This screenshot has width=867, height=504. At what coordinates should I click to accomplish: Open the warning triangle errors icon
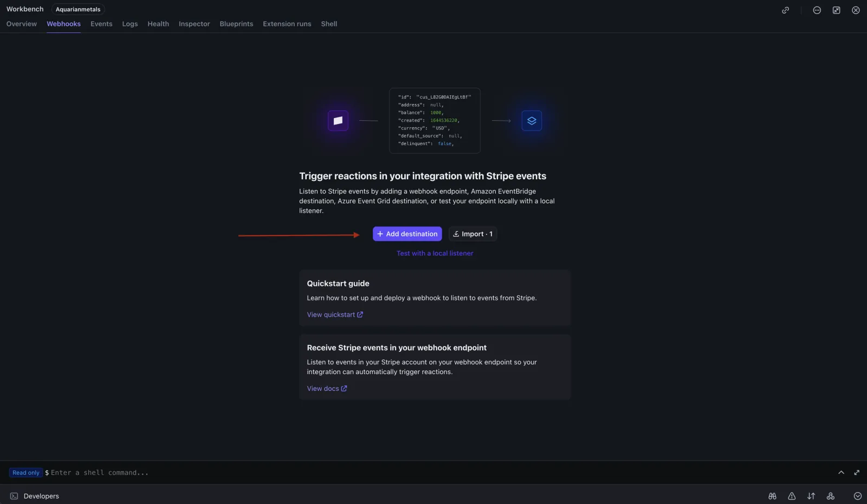(792, 496)
